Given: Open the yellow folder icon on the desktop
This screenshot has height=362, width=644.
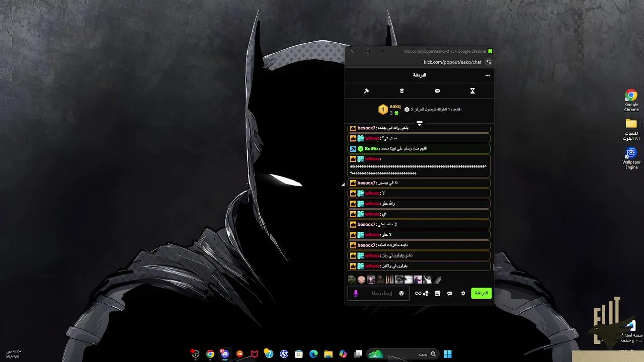Looking at the screenshot, I should click(x=631, y=129).
